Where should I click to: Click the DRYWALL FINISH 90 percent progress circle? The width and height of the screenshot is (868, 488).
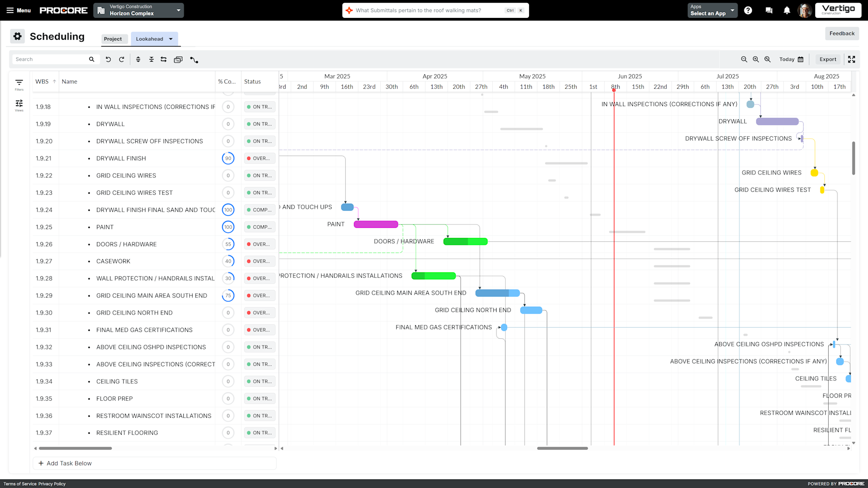228,158
